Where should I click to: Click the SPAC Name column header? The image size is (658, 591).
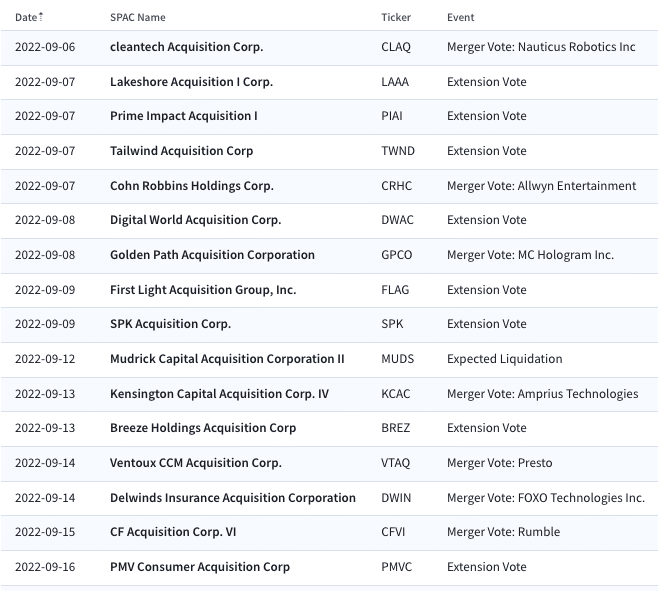coord(138,17)
